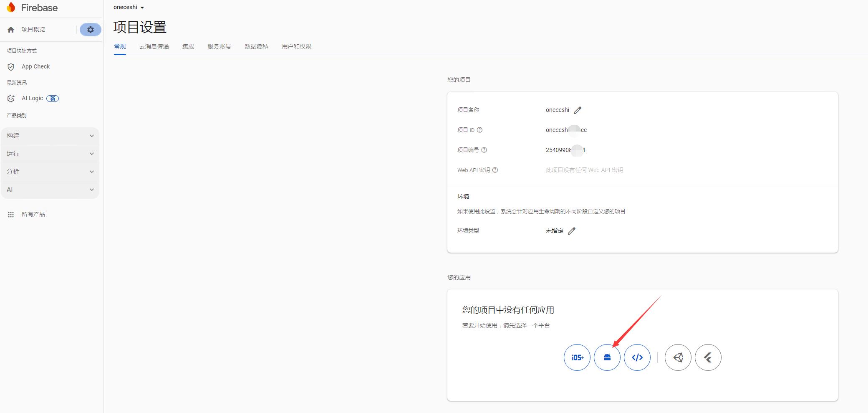Open the 数据隐私 tab
The width and height of the screenshot is (868, 413).
256,46
